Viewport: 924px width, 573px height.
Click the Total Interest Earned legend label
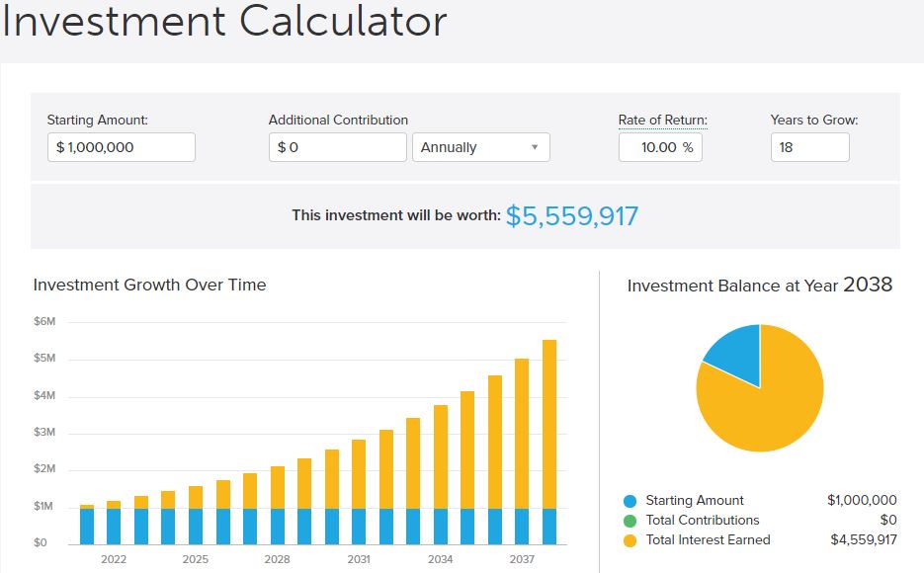(708, 540)
